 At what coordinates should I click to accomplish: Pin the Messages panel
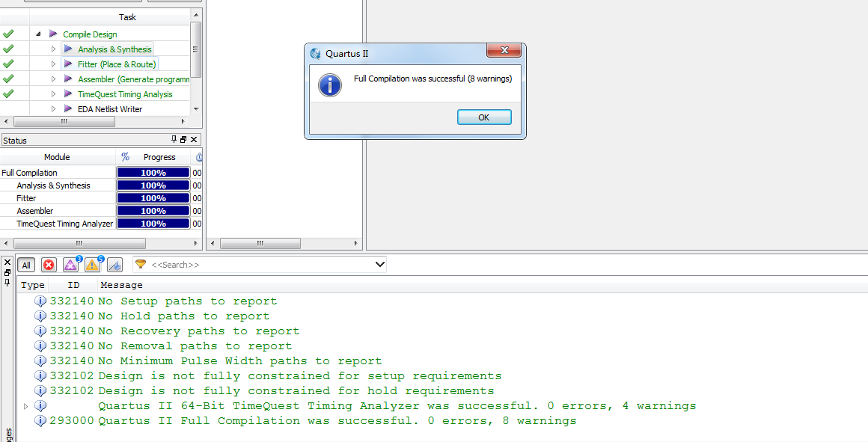coord(7,283)
